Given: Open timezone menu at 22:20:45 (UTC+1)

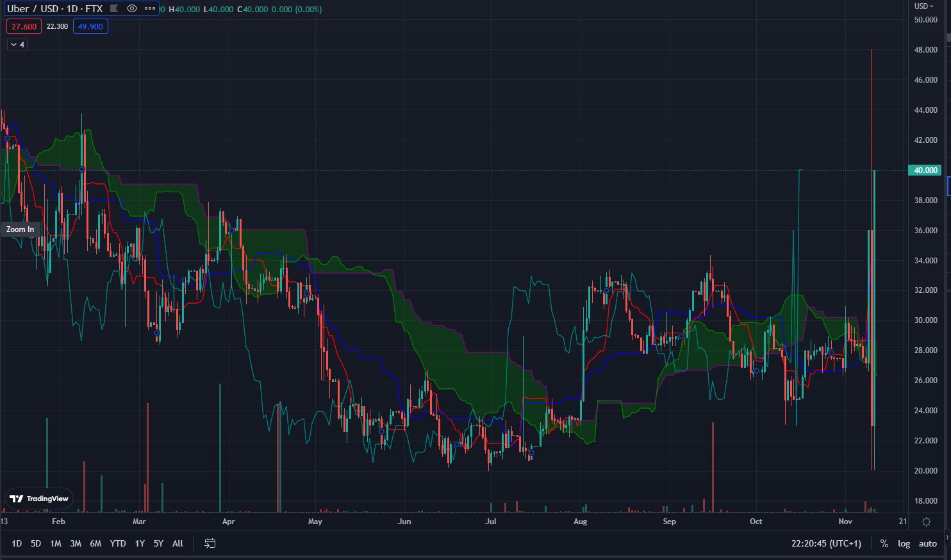Looking at the screenshot, I should [x=827, y=543].
